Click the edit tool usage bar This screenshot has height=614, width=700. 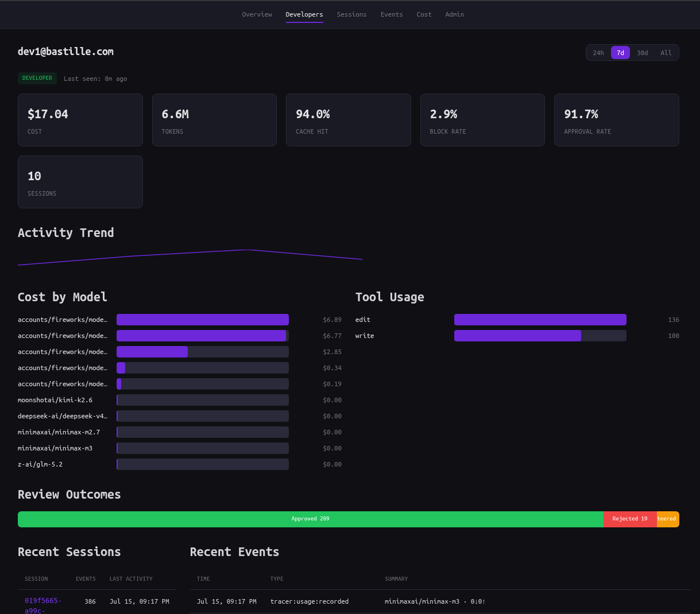(540, 320)
